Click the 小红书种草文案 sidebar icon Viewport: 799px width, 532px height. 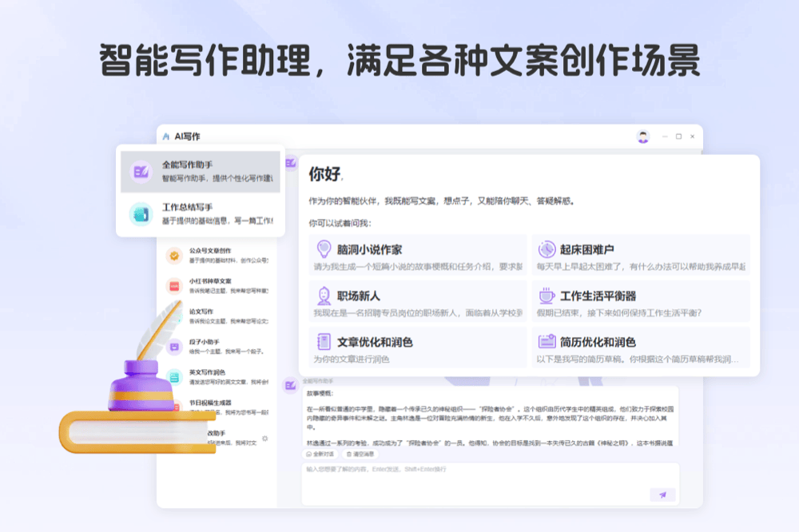[173, 286]
